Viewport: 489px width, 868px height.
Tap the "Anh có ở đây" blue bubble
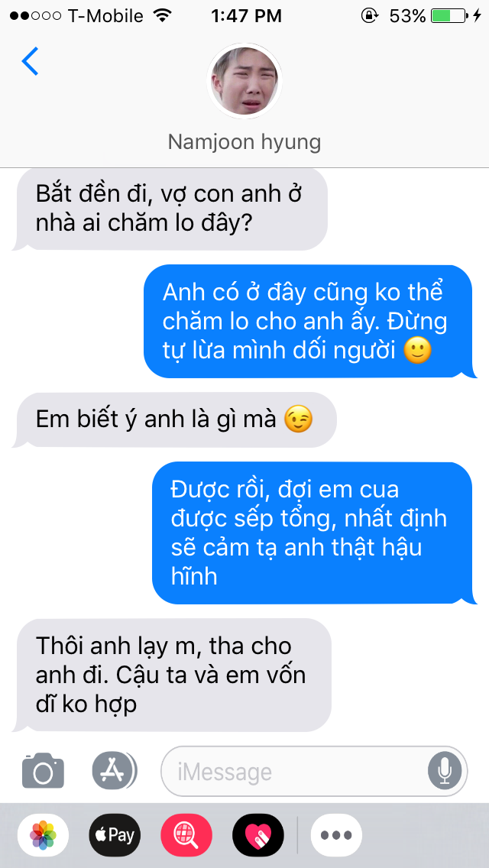point(310,322)
